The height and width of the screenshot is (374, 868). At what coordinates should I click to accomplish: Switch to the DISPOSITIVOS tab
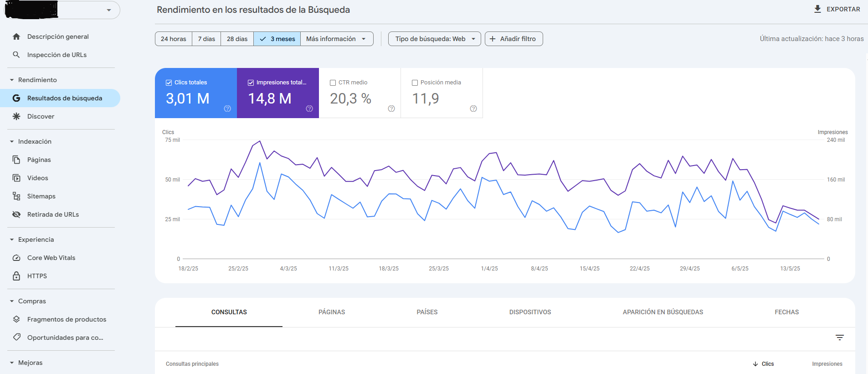(x=529, y=312)
